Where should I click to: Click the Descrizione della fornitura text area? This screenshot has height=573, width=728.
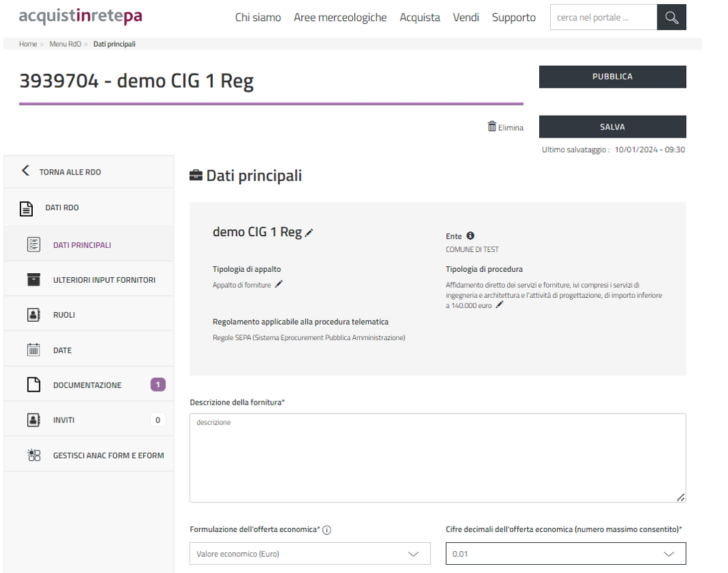pos(437,457)
